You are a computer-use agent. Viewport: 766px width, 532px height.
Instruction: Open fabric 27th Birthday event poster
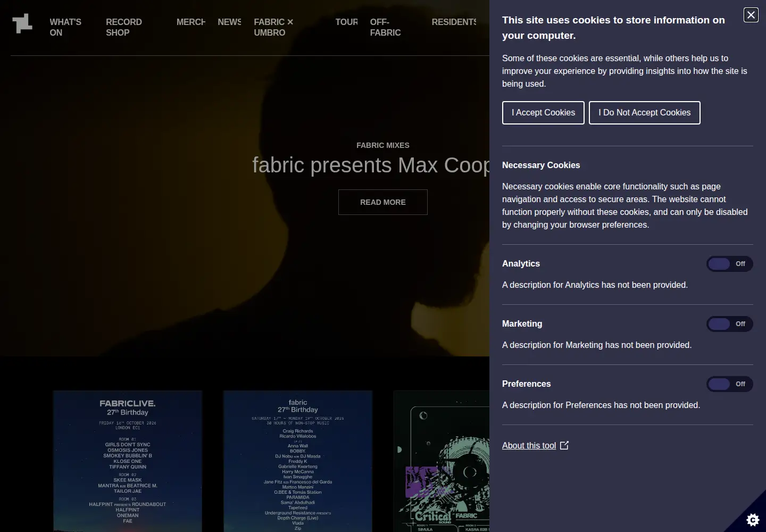pos(298,461)
